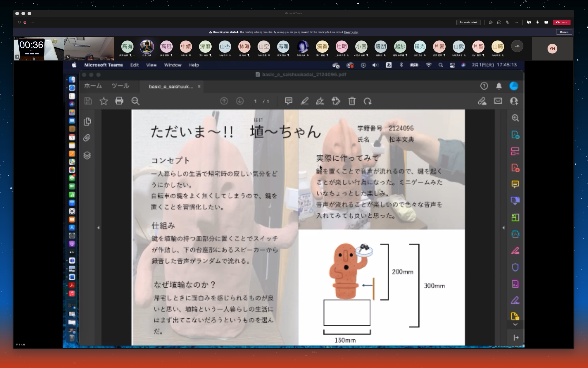Select the 松本 文典 participant avatar
The height and width of the screenshot is (368, 588).
click(147, 47)
